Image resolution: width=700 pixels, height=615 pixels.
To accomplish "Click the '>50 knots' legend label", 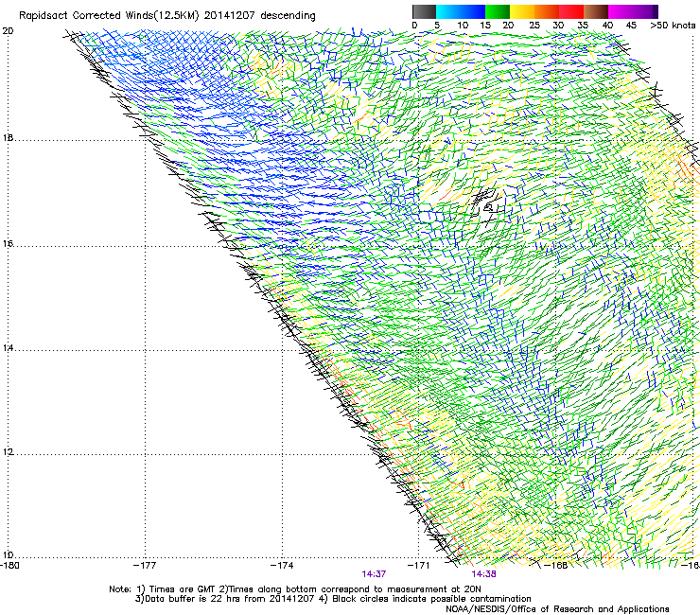I will pyautogui.click(x=673, y=26).
